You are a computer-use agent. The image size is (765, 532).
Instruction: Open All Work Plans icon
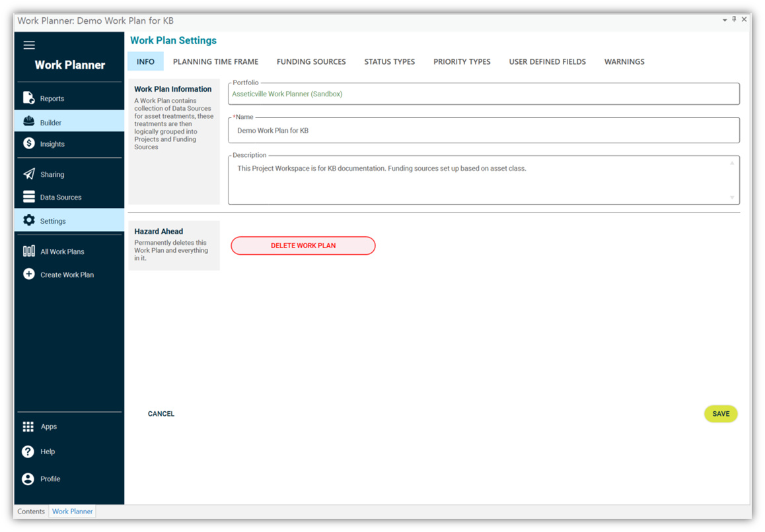pos(29,251)
